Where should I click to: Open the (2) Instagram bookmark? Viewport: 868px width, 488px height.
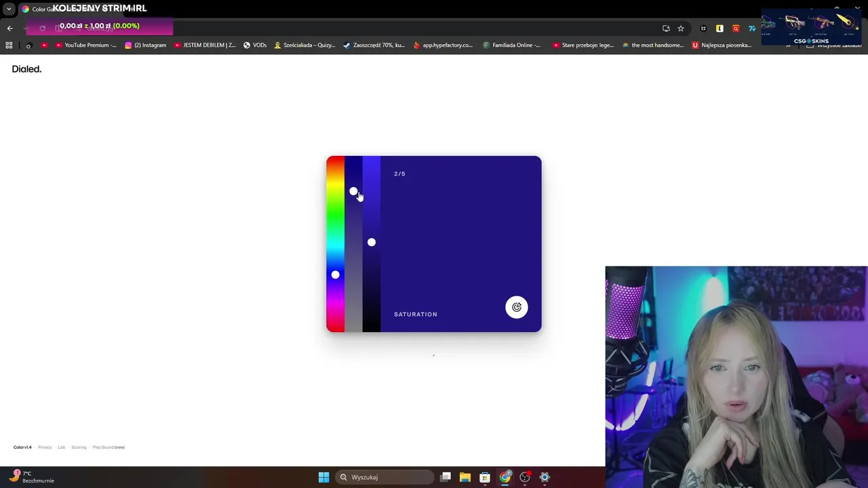pos(146,45)
